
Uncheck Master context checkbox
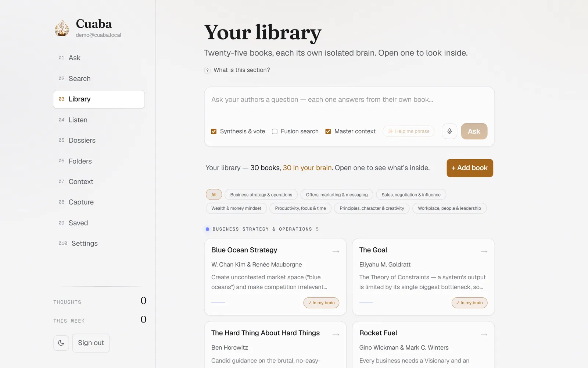(x=328, y=131)
